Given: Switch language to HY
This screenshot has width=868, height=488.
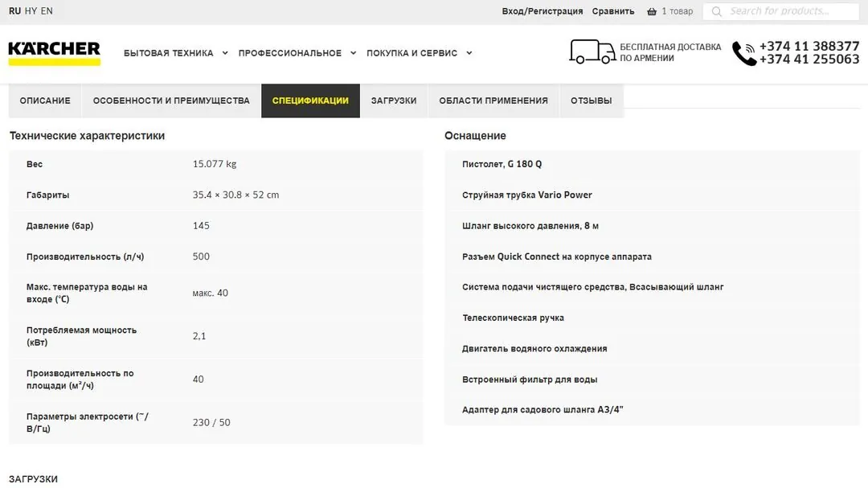Looking at the screenshot, I should pyautogui.click(x=31, y=11).
